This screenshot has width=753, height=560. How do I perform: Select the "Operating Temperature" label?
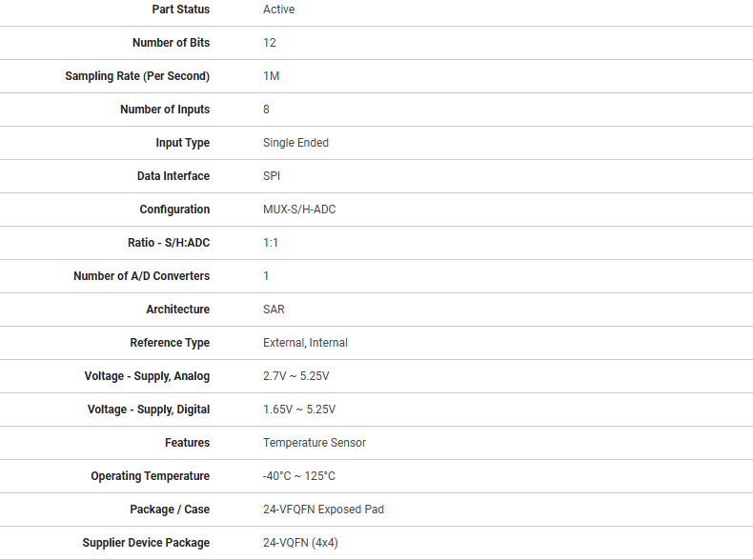[151, 476]
